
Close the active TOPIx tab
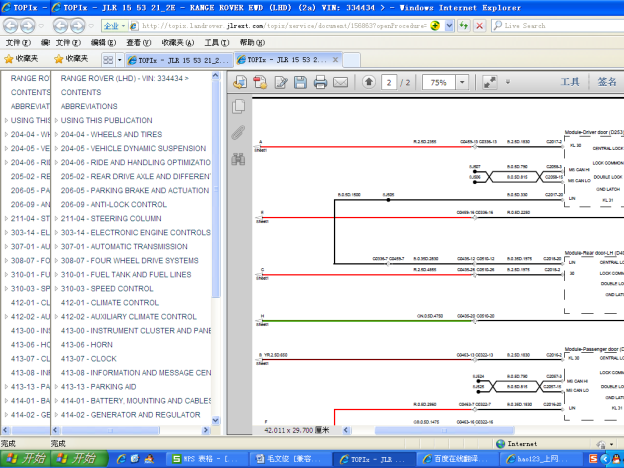click(335, 60)
